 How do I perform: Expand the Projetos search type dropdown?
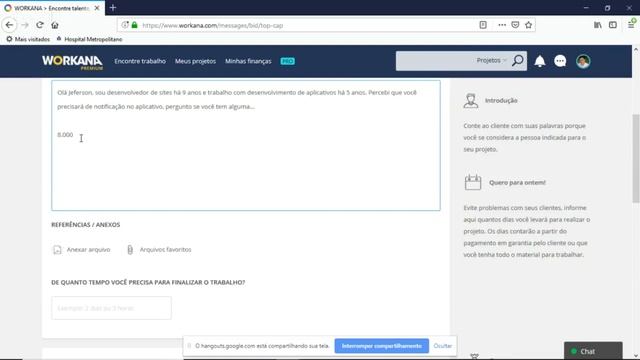[x=491, y=60]
